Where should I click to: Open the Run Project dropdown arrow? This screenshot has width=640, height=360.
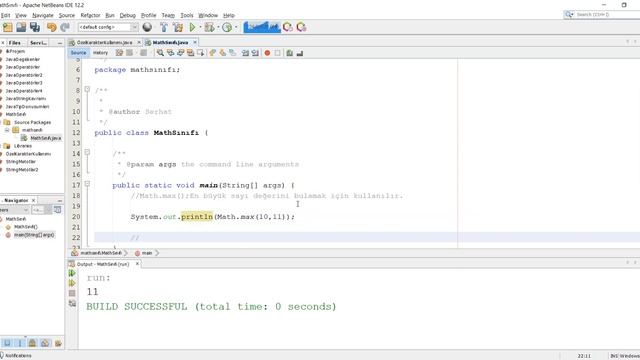[x=200, y=27]
